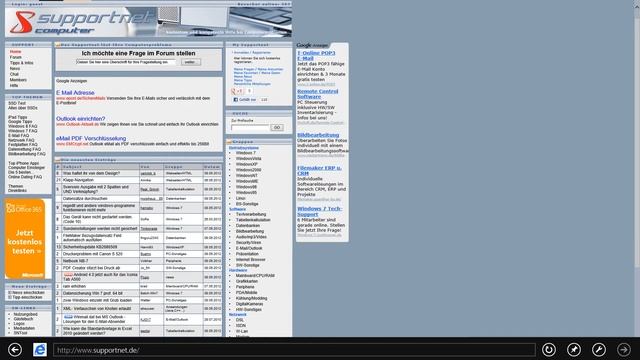Open the Grafikkarten group link

tap(247, 281)
